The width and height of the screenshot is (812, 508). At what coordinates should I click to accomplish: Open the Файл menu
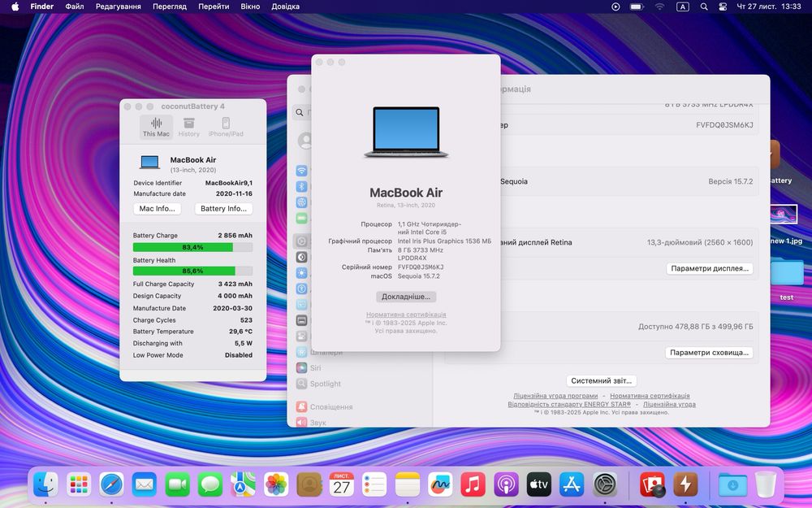pos(75,7)
